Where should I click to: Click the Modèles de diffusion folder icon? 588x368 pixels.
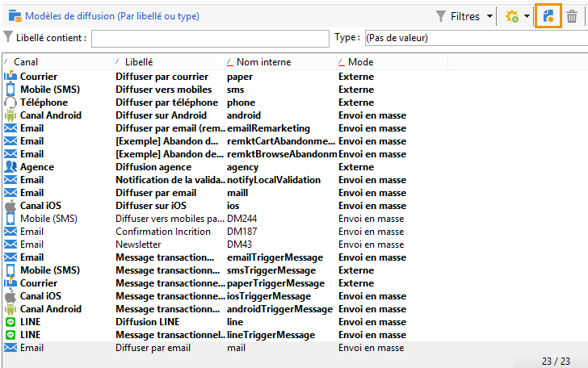[x=14, y=16]
